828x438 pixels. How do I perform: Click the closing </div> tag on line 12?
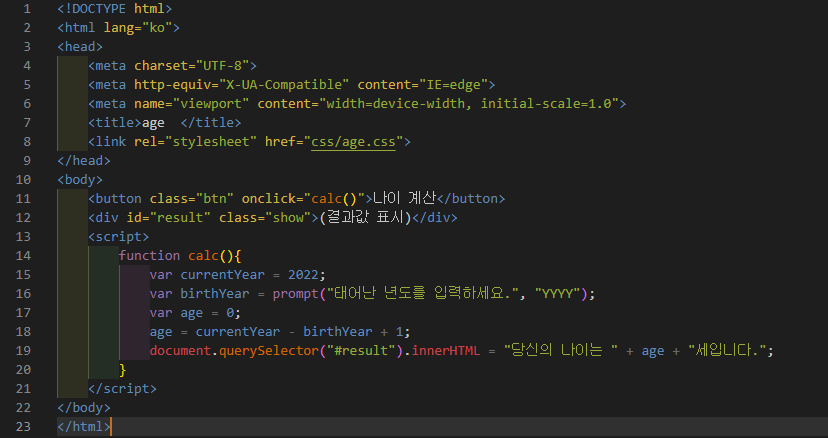(x=435, y=218)
